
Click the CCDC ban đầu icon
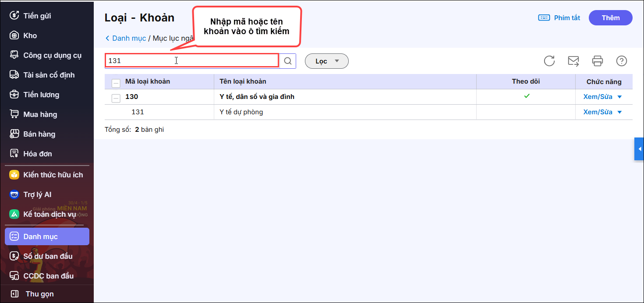pyautogui.click(x=14, y=276)
